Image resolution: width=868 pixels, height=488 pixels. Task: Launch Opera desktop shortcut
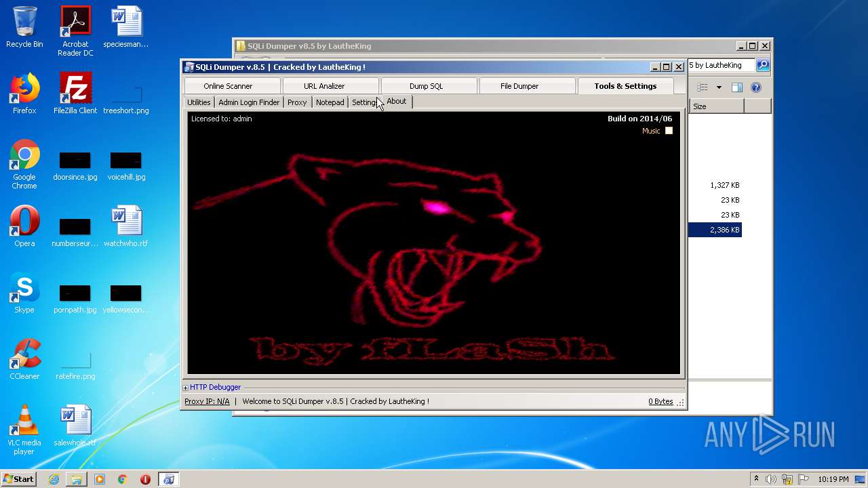[x=24, y=227]
